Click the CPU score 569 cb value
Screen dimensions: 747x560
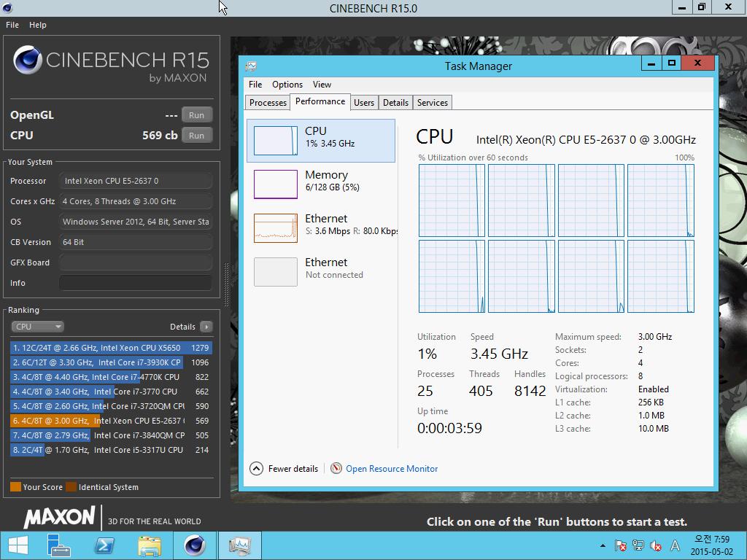click(x=160, y=135)
